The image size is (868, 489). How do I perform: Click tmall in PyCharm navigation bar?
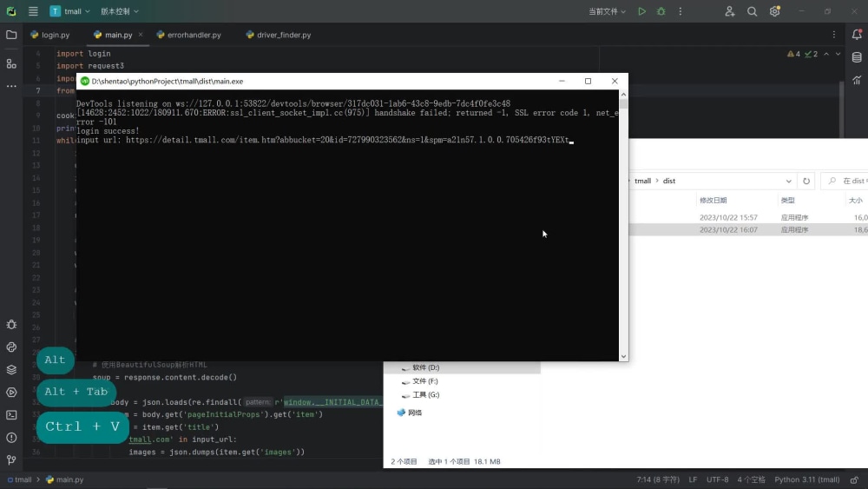click(x=19, y=479)
